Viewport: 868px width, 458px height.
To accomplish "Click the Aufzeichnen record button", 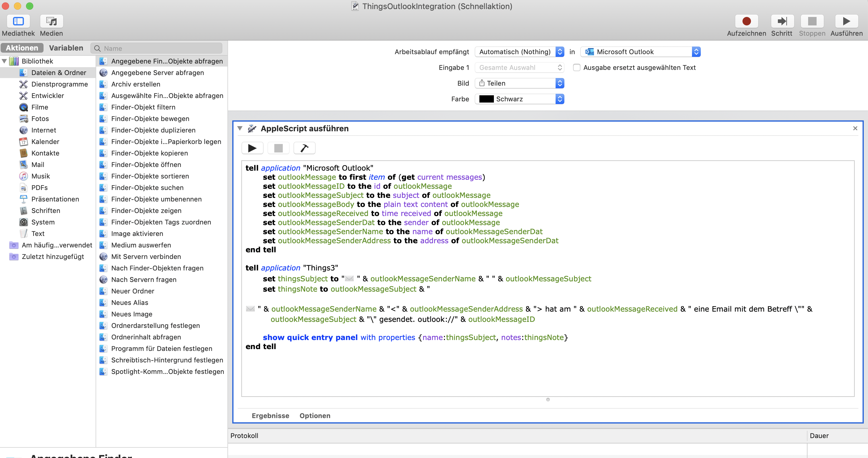I will [746, 21].
